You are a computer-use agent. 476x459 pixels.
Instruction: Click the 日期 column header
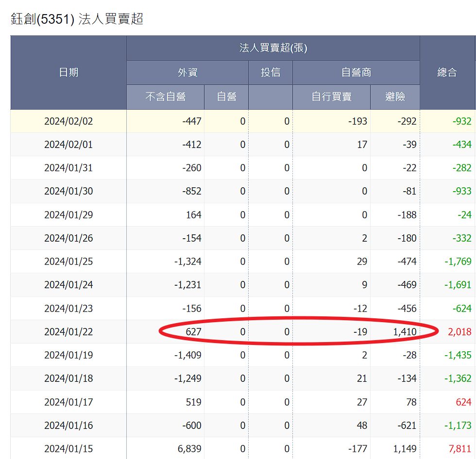pos(68,72)
